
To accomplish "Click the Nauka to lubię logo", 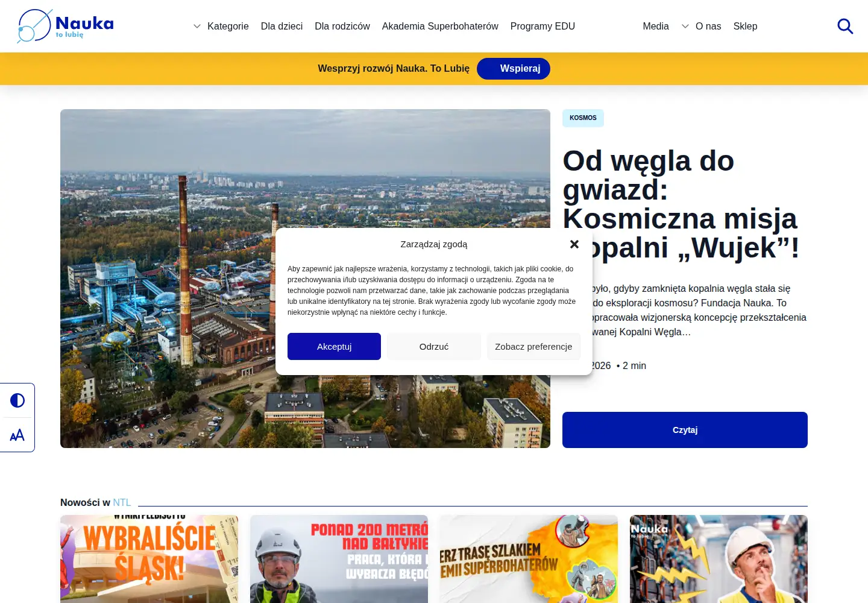I will (65, 26).
